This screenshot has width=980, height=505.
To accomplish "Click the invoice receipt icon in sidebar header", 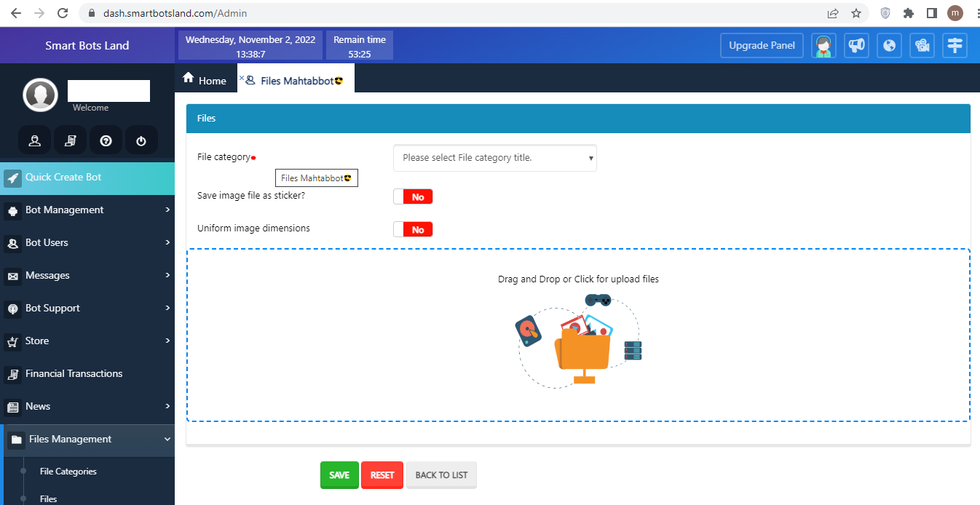I will [70, 140].
